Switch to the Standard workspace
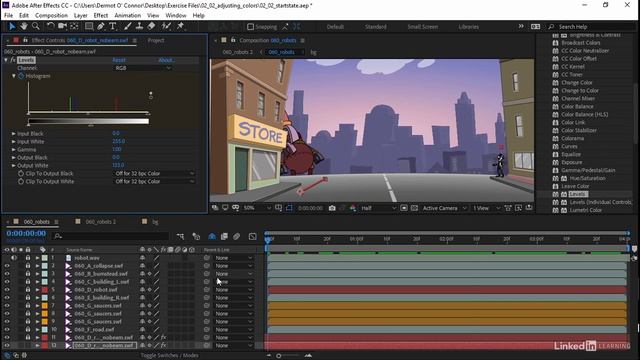Viewport: 640px width, 360px height. click(376, 27)
